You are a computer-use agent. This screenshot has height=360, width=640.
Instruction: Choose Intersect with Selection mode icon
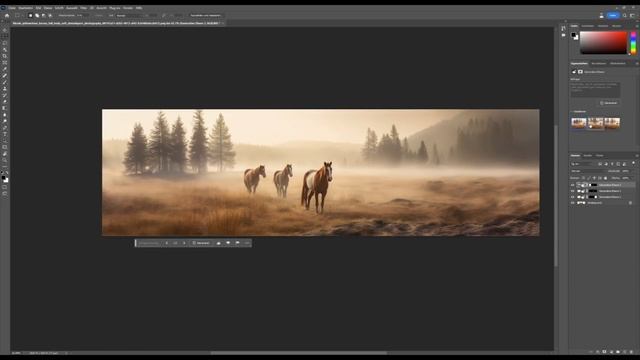[x=50, y=16]
